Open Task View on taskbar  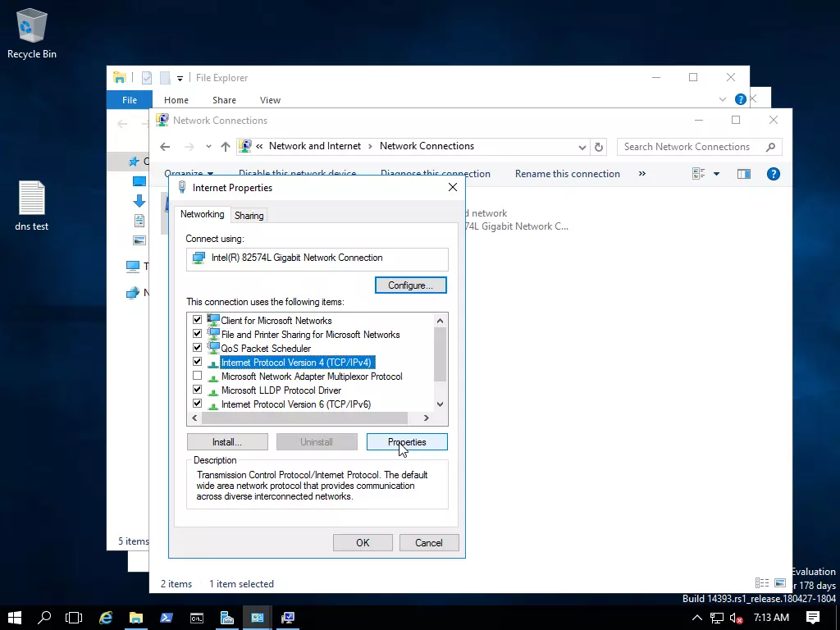pyautogui.click(x=74, y=618)
